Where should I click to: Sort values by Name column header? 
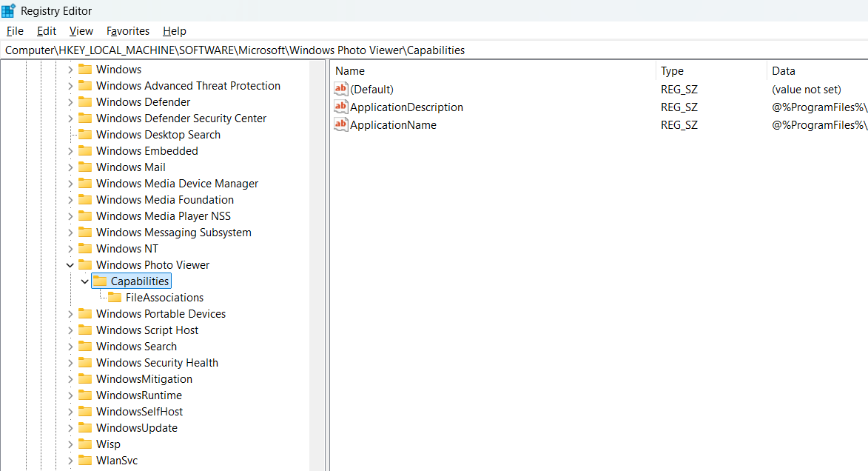click(x=494, y=71)
